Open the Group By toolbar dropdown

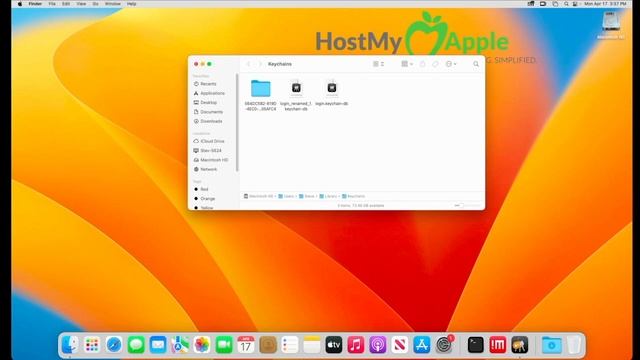(x=407, y=64)
